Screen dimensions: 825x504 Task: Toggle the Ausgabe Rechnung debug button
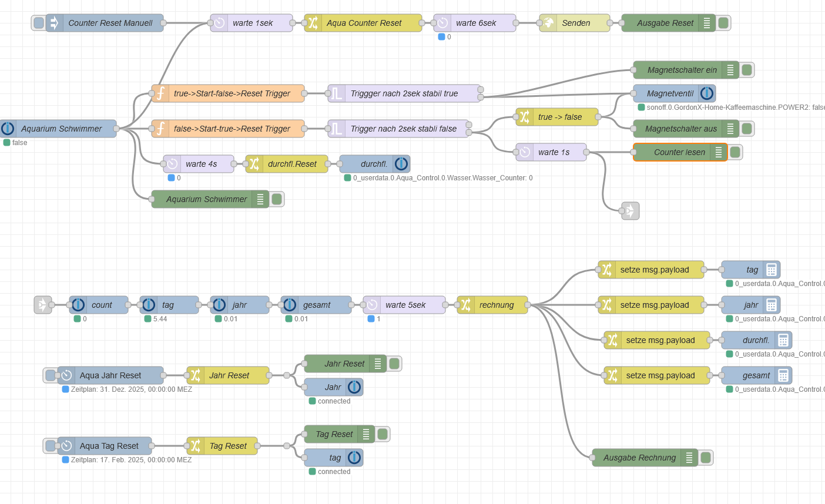tap(706, 458)
